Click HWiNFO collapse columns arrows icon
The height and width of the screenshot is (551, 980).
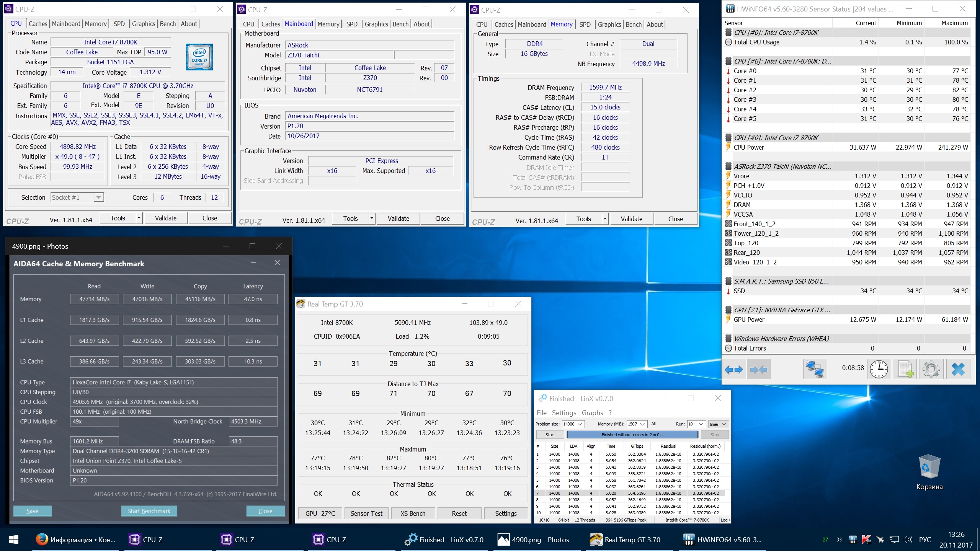point(759,369)
